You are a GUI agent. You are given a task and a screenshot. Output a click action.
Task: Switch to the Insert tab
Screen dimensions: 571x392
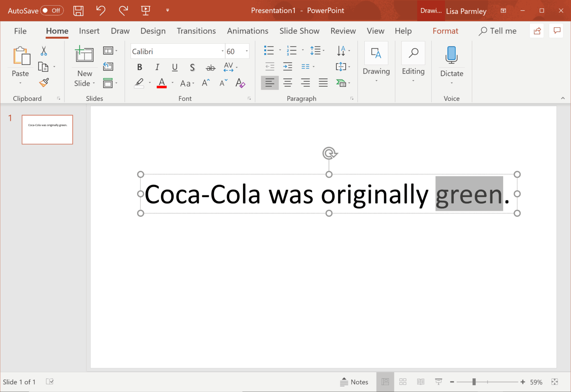coord(89,31)
